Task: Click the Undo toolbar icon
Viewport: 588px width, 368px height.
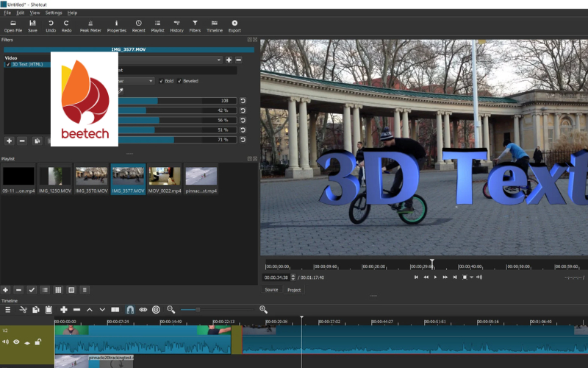Action: (x=51, y=26)
